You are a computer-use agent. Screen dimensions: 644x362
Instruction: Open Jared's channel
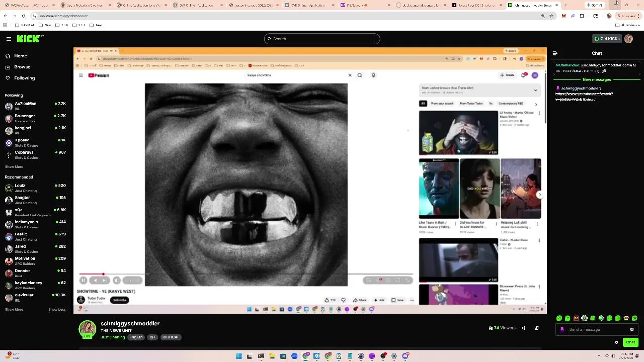[x=35, y=249]
